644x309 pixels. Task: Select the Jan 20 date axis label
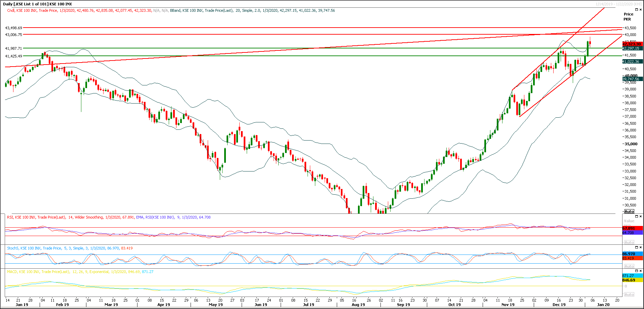click(x=604, y=305)
